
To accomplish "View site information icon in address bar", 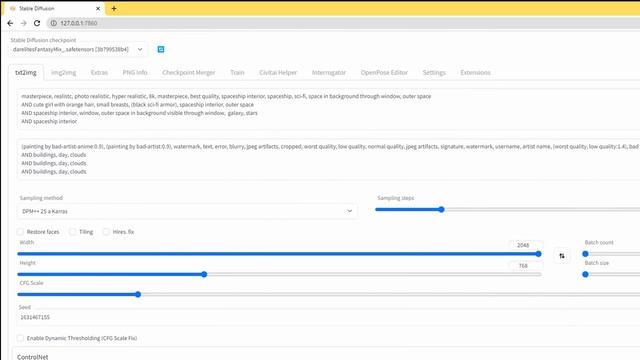I will tap(53, 23).
